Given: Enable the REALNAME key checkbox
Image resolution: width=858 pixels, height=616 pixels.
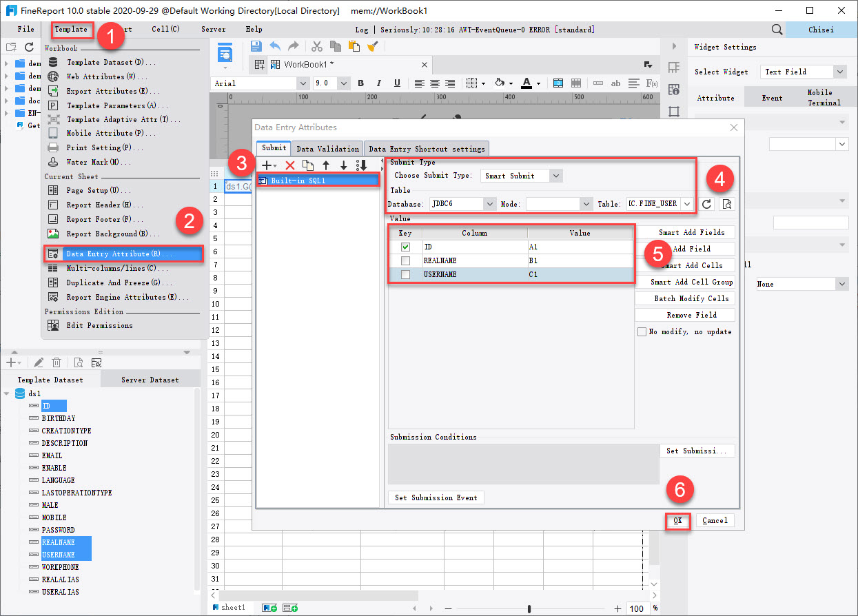Looking at the screenshot, I should (x=405, y=260).
